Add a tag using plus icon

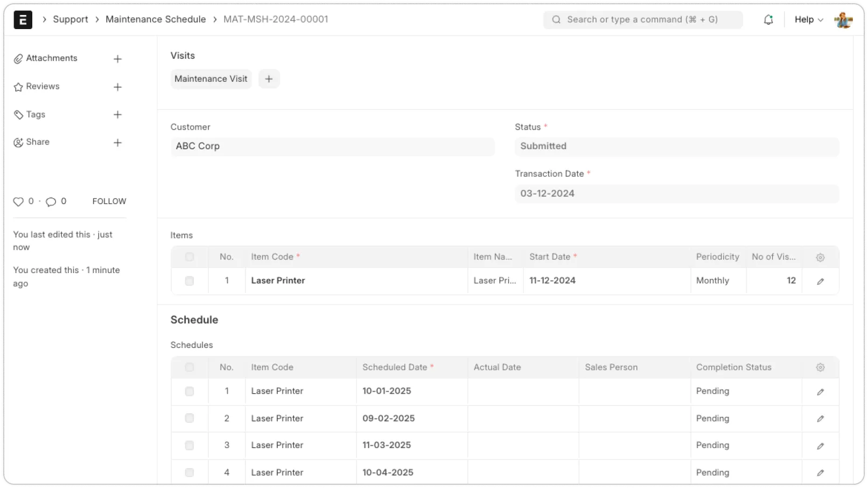point(117,115)
